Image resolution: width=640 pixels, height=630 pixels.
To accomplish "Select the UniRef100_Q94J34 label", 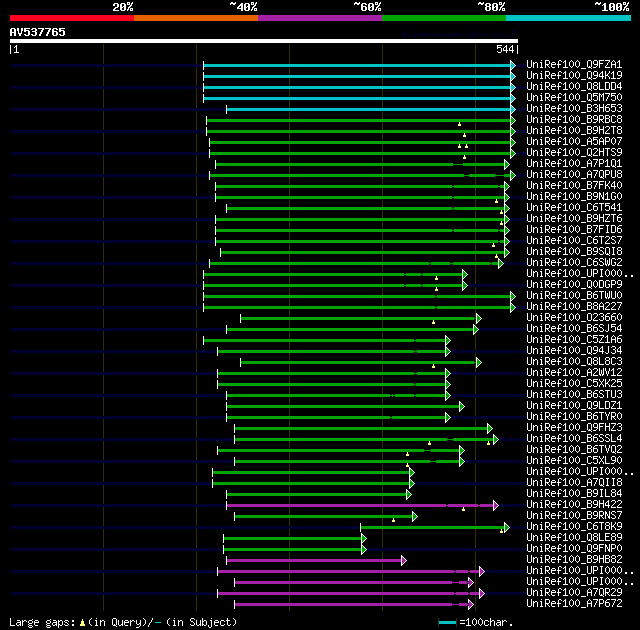I will [574, 351].
